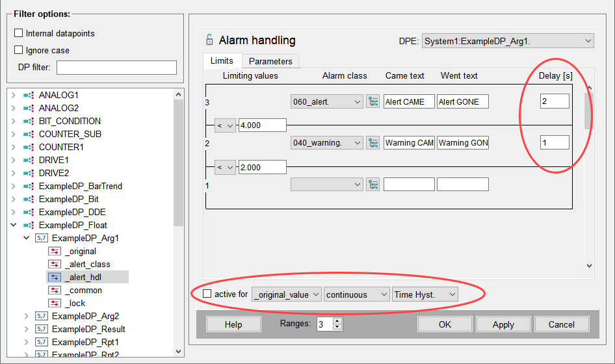The height and width of the screenshot is (364, 615).
Task: Select the Limits tab
Action: tap(222, 60)
